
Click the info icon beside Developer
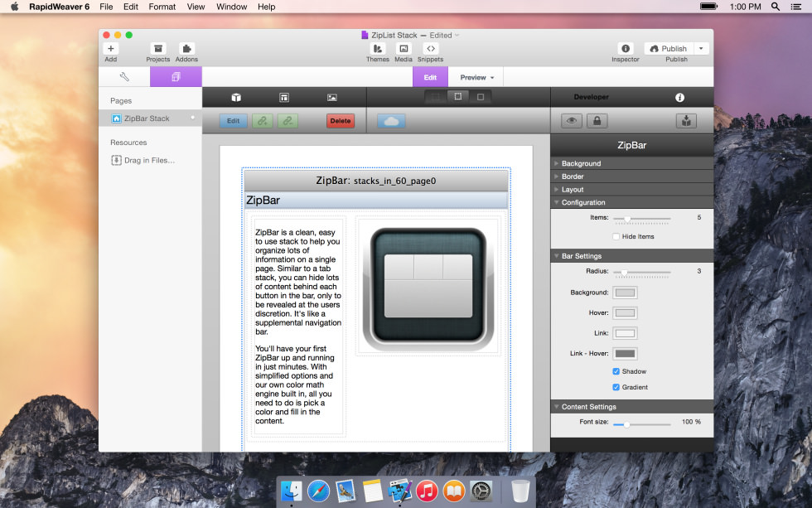tap(680, 97)
